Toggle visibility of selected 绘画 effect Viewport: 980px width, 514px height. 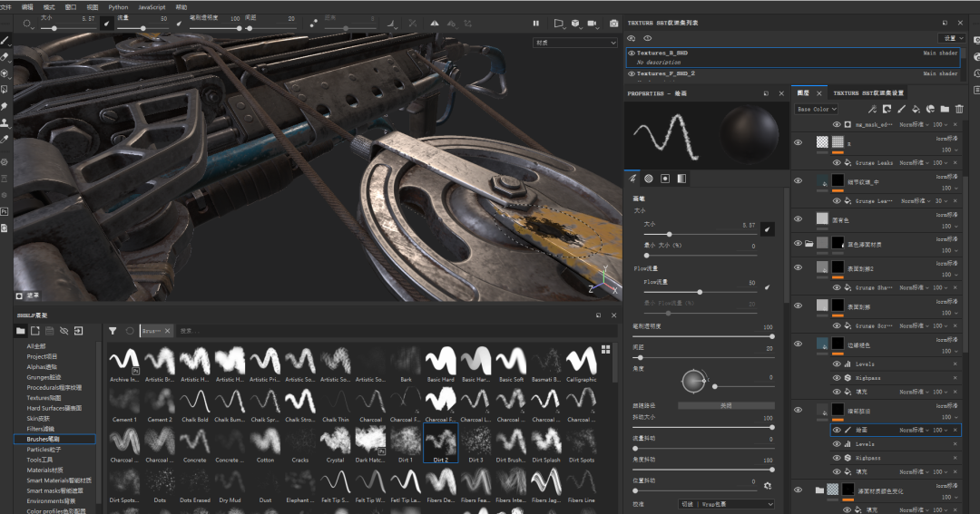coord(837,430)
